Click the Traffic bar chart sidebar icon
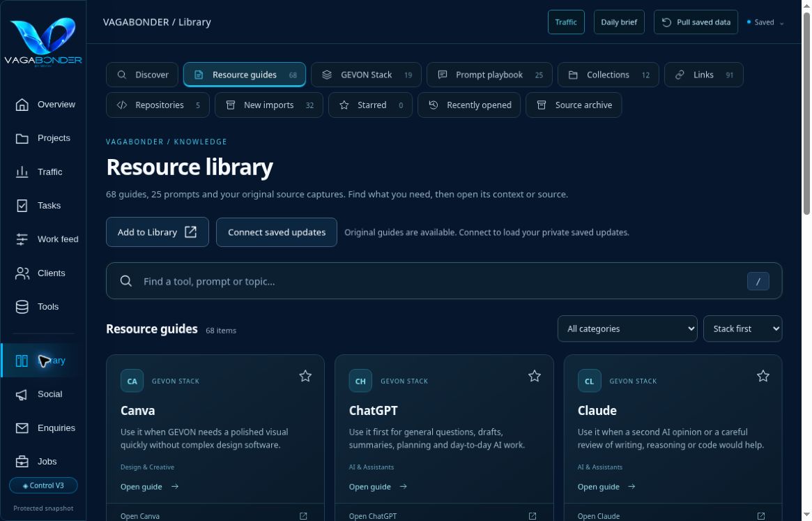The height and width of the screenshot is (521, 812). point(22,172)
